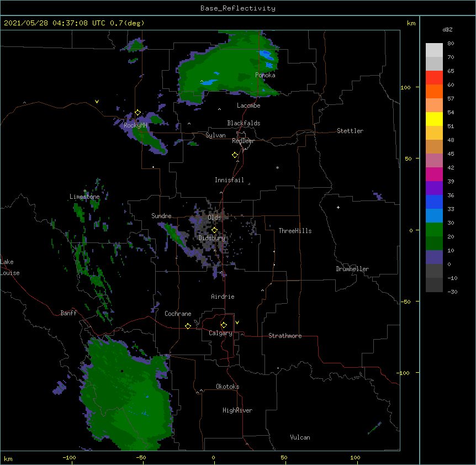Click the dBZ legend heading
Image resolution: width=476 pixels, height=465 pixels.
point(447,30)
